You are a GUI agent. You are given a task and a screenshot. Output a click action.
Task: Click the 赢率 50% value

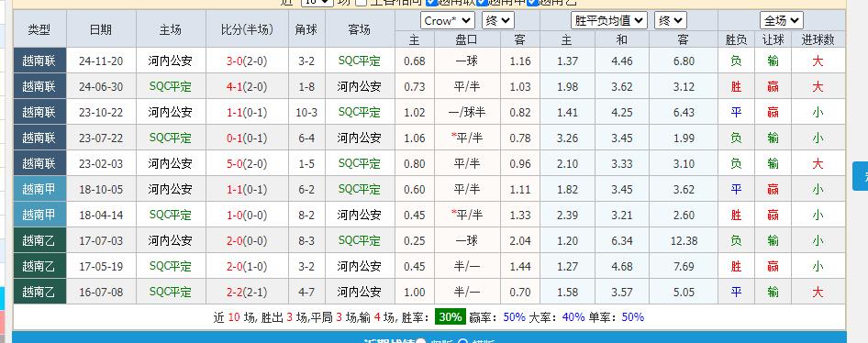tap(514, 317)
